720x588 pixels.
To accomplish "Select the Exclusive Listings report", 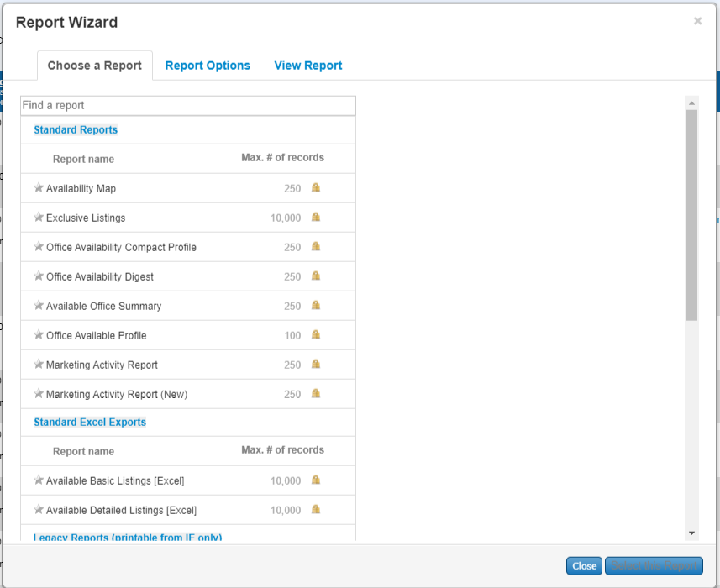I will 86,218.
